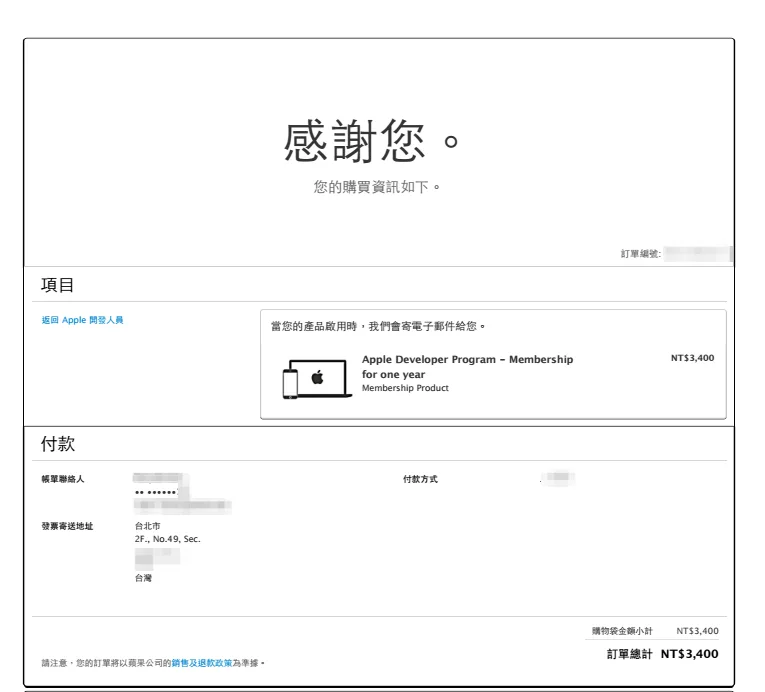765x692 pixels.
Task: Open the 銷售及退款政策 policy link
Action: [x=201, y=663]
